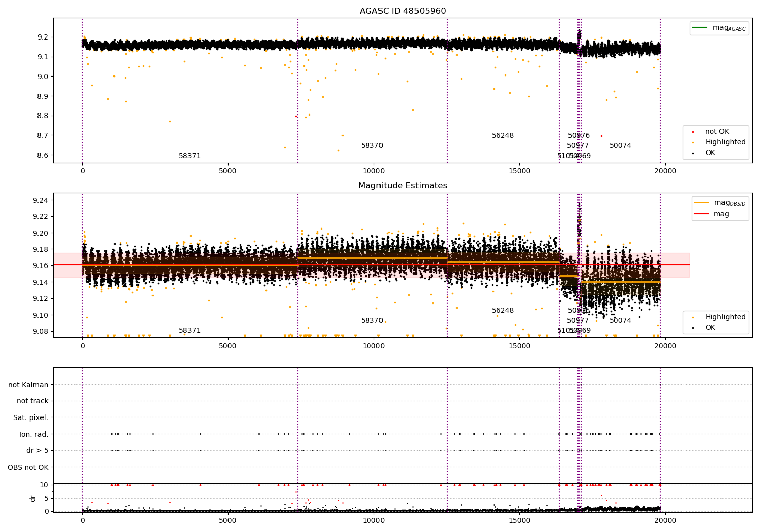
Task: Click the dr axis tick 10
Action: pyautogui.click(x=44, y=485)
